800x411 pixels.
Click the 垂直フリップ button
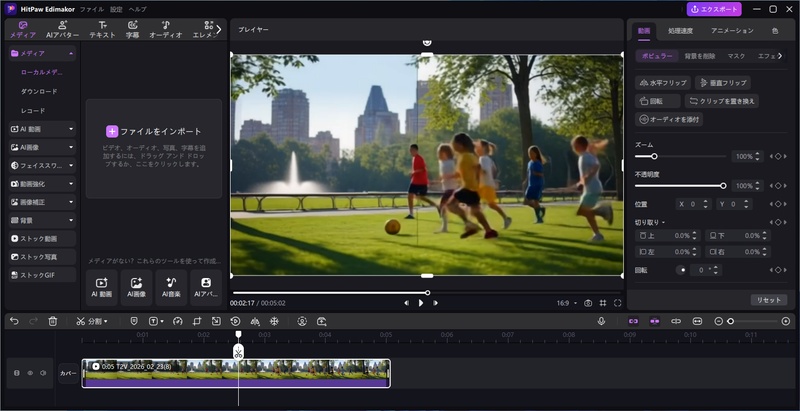(723, 83)
